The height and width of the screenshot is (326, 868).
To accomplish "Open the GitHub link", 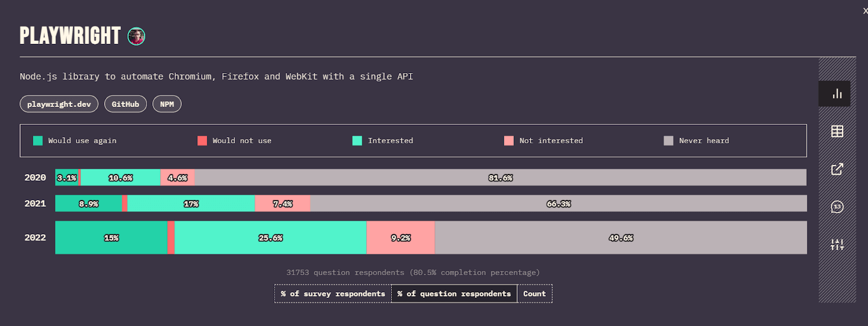I will click(125, 104).
